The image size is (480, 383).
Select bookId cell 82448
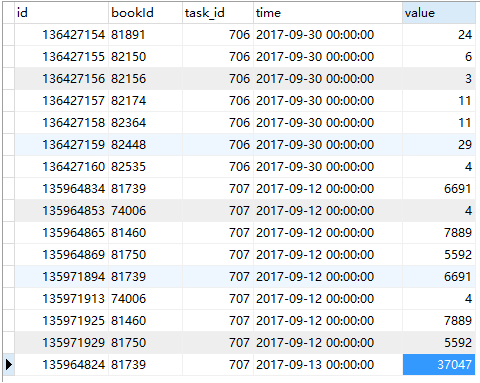pos(145,145)
